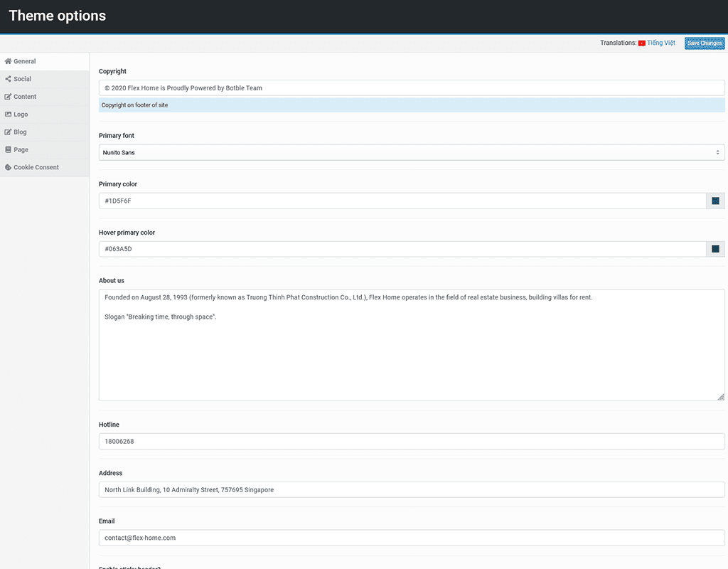Click the Vietnamese flag icon
This screenshot has width=728, height=569.
point(641,43)
